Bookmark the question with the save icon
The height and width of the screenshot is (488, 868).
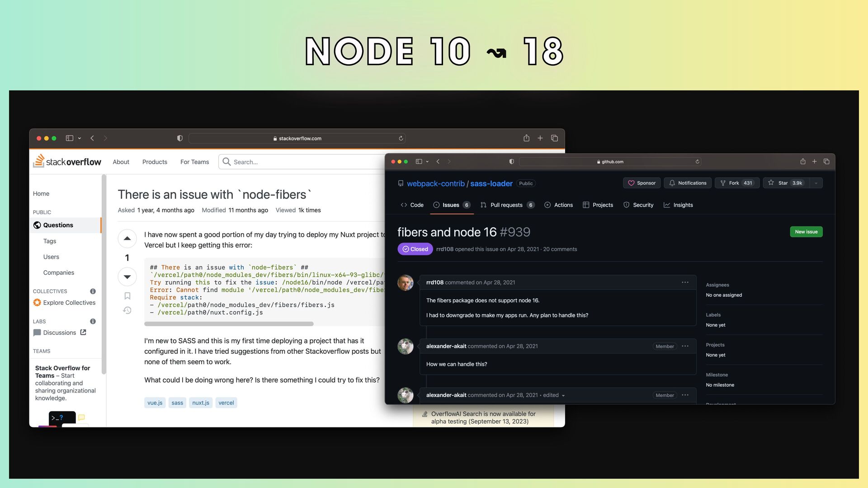point(127,296)
